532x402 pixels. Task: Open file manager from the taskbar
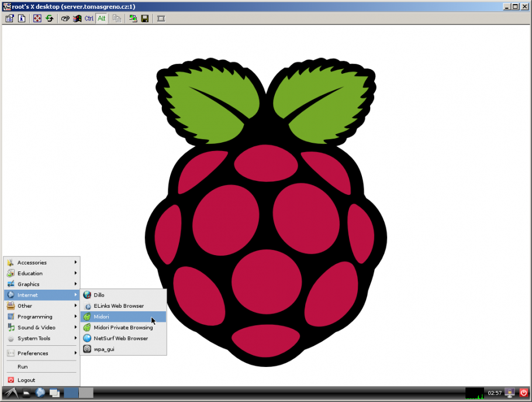(26, 393)
